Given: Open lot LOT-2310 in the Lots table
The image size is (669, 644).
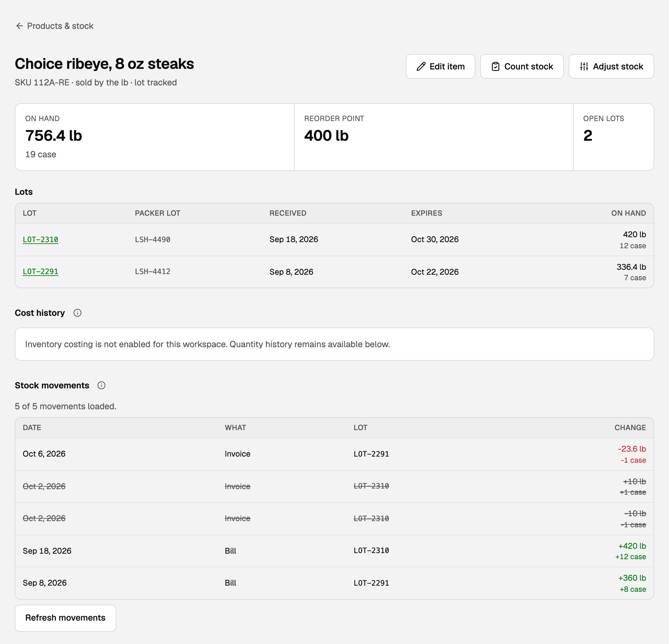Looking at the screenshot, I should 40,239.
